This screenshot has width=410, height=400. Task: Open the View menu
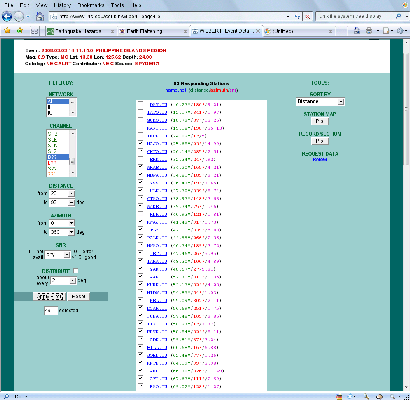pyautogui.click(x=41, y=5)
